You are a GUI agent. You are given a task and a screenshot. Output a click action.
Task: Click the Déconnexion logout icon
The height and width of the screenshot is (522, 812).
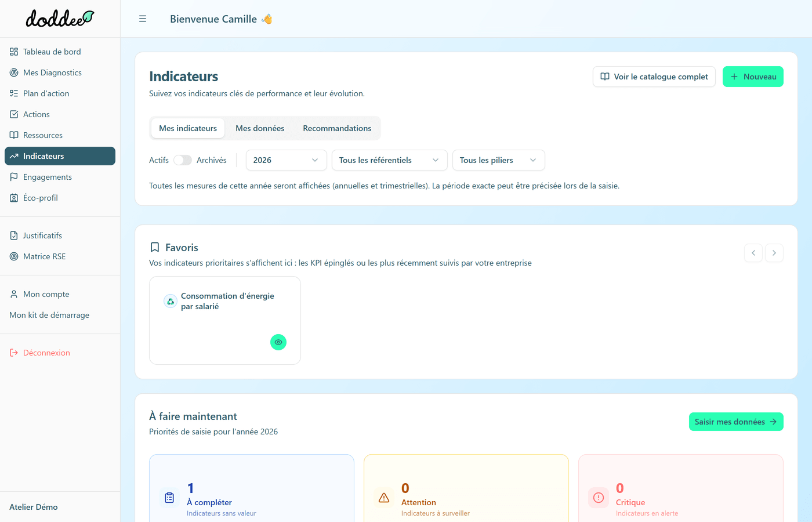[x=14, y=353]
